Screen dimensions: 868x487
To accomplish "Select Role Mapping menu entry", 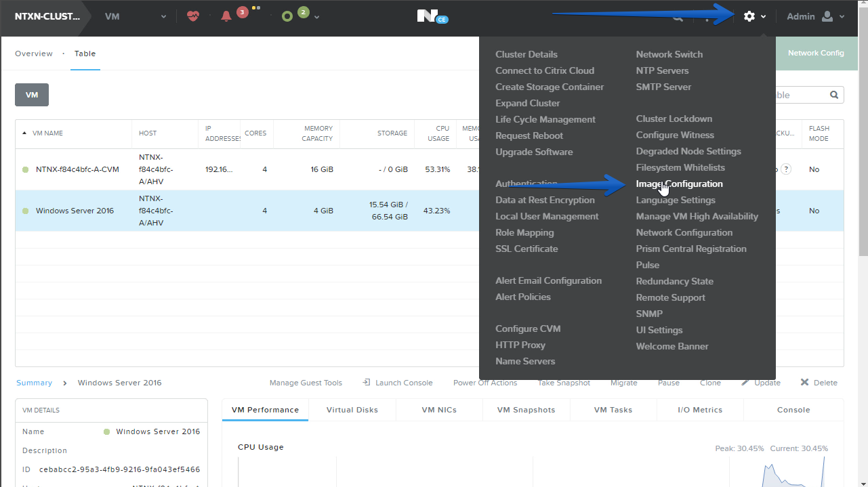I will click(x=524, y=232).
